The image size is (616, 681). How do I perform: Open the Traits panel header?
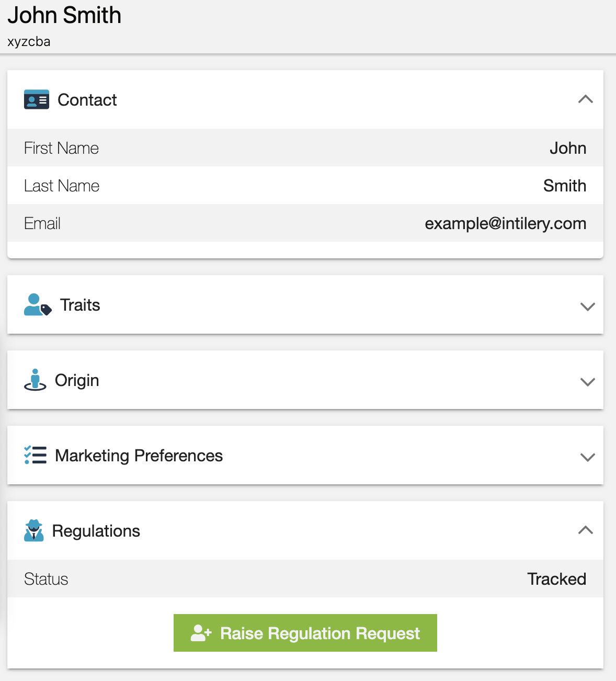tap(305, 304)
